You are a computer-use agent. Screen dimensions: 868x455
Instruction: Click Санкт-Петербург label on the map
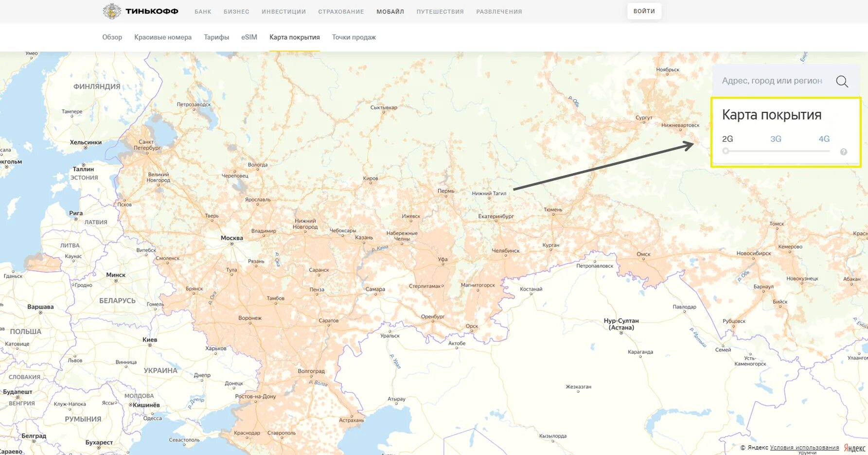tap(147, 145)
